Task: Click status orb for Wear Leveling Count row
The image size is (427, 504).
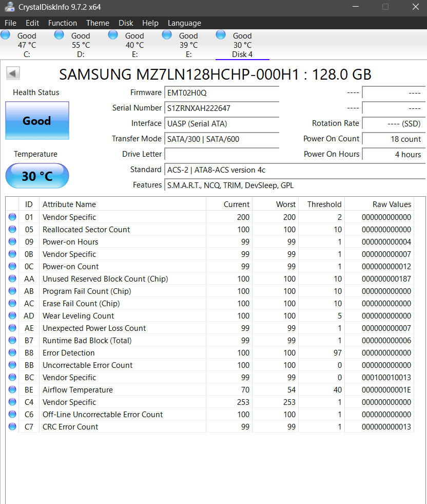Action: (x=12, y=315)
